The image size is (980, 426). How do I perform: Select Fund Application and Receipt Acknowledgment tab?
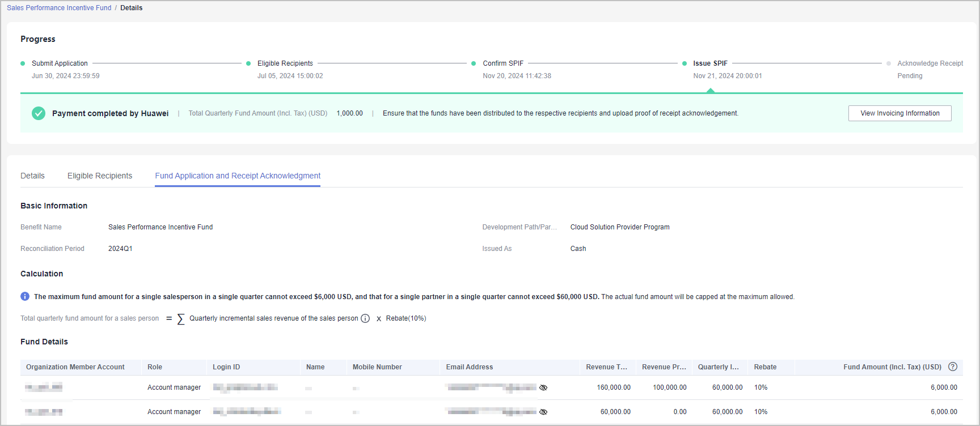238,176
